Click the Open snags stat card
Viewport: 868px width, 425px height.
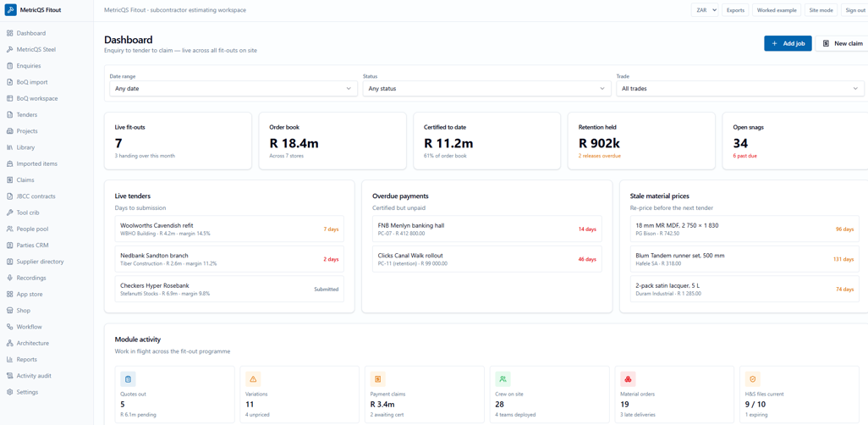795,141
